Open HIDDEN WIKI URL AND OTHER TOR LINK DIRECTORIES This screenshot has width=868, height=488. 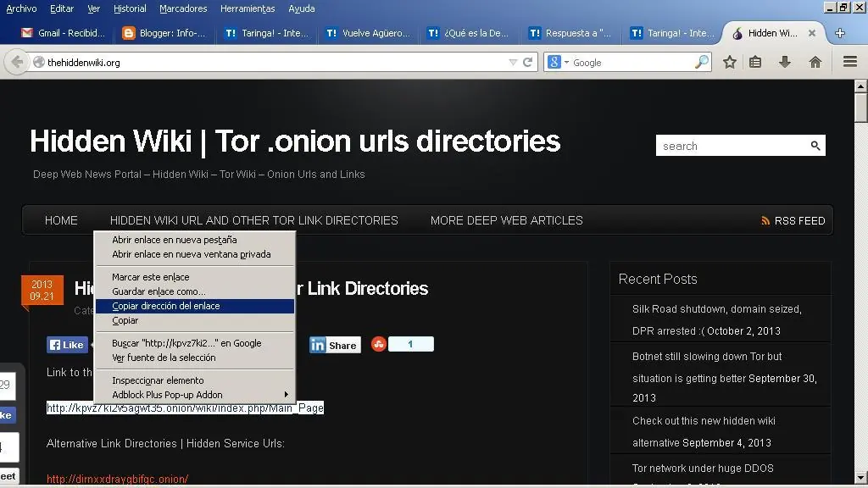253,220
